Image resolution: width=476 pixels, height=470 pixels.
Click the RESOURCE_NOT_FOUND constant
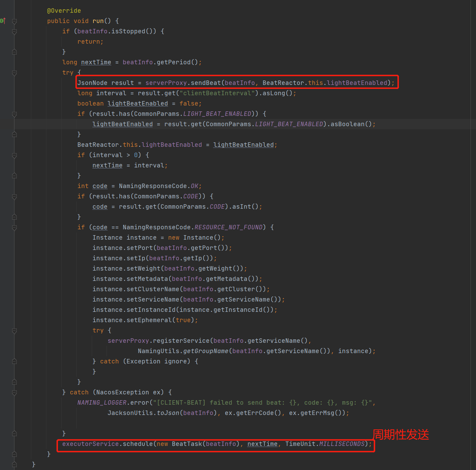coord(229,227)
